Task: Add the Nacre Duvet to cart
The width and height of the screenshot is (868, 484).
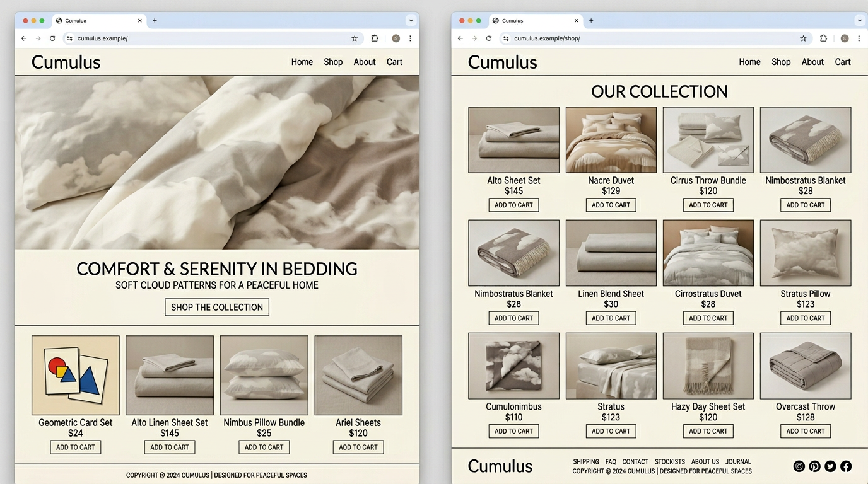Action: [x=611, y=205]
